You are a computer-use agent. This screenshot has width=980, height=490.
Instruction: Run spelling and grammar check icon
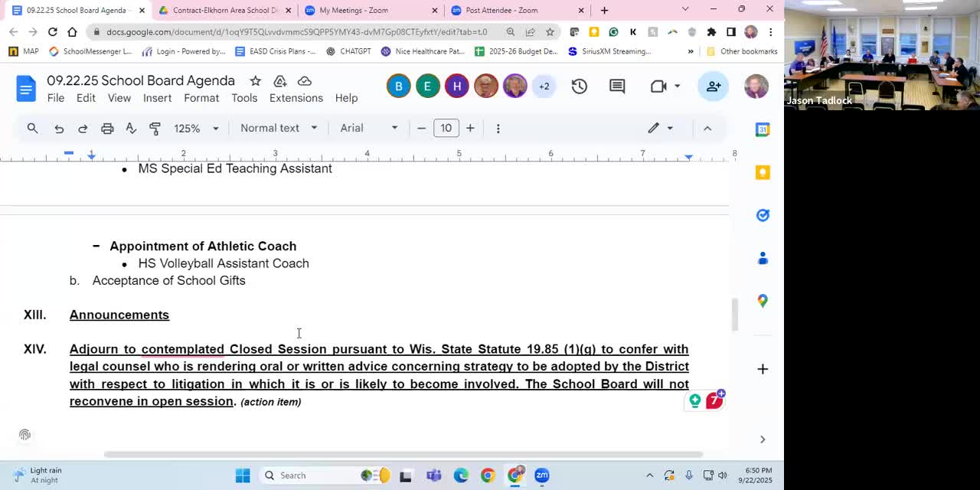[x=131, y=128]
